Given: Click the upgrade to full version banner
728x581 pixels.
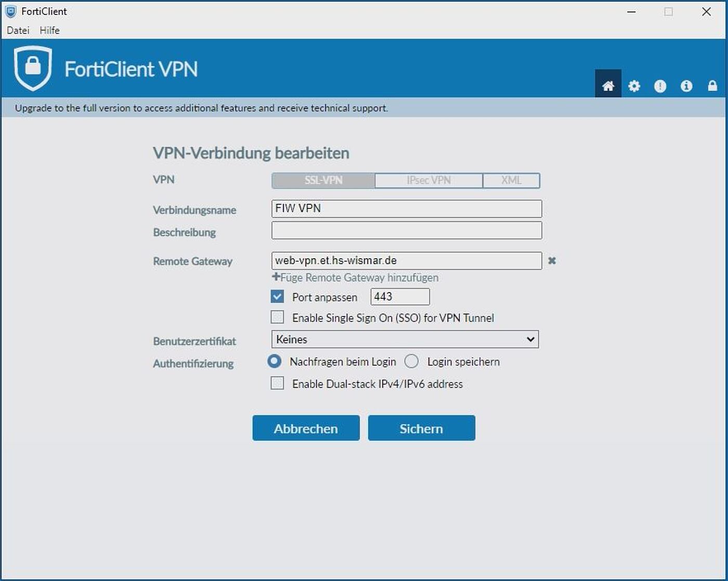Looking at the screenshot, I should pos(363,108).
